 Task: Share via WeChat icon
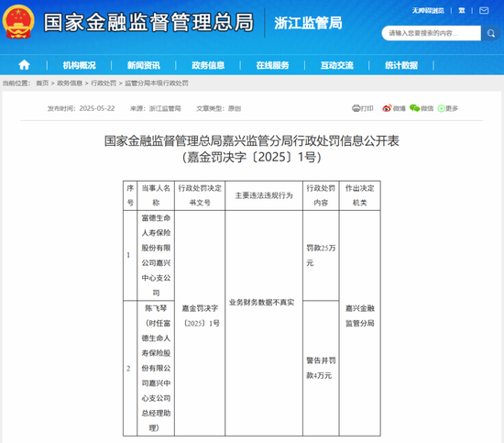[x=414, y=108]
